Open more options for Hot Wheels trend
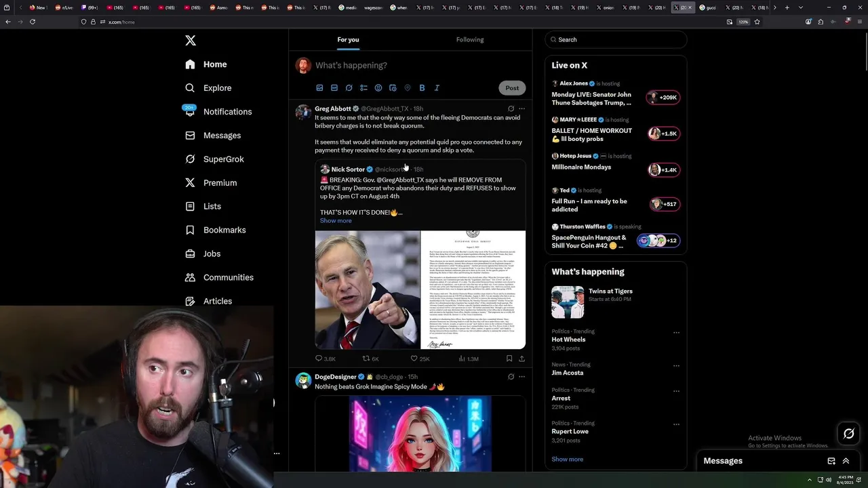The width and height of the screenshot is (868, 488). point(676,333)
